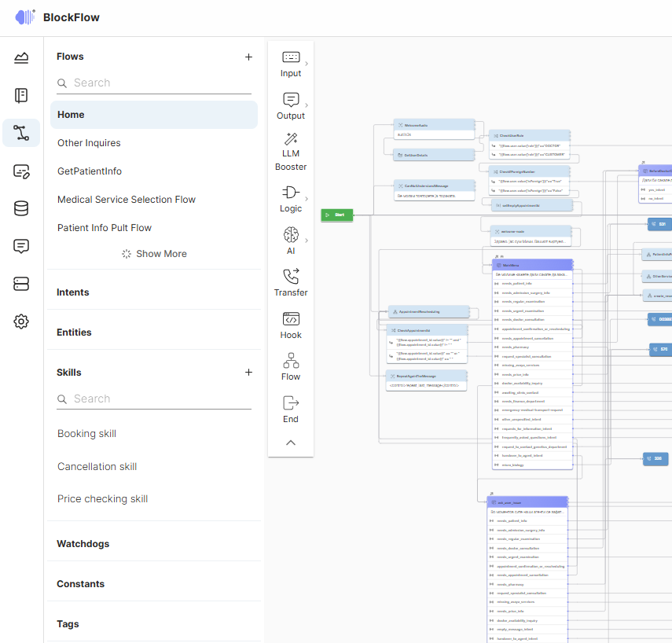Select the Flow block tool
672x643 pixels.
point(291,366)
